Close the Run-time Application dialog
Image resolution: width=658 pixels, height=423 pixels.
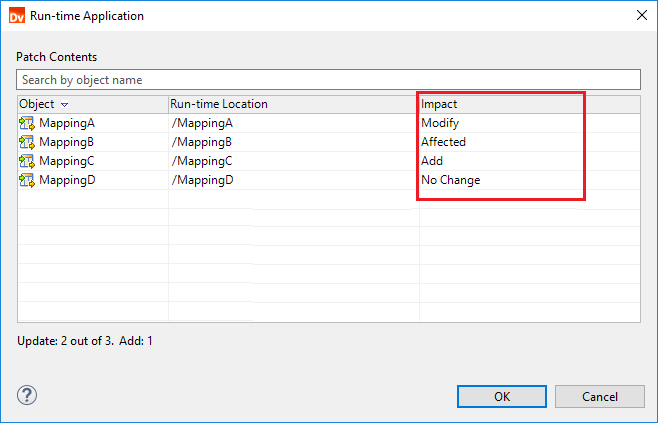[x=639, y=16]
